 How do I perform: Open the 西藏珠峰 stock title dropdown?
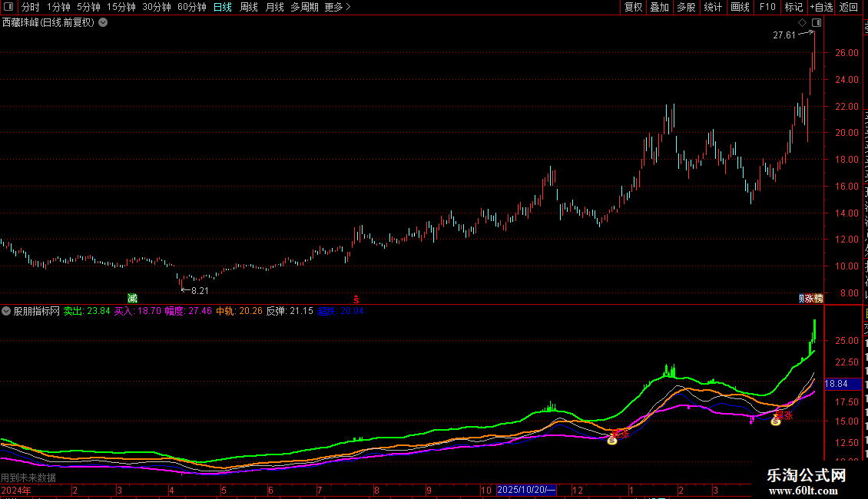(x=103, y=23)
